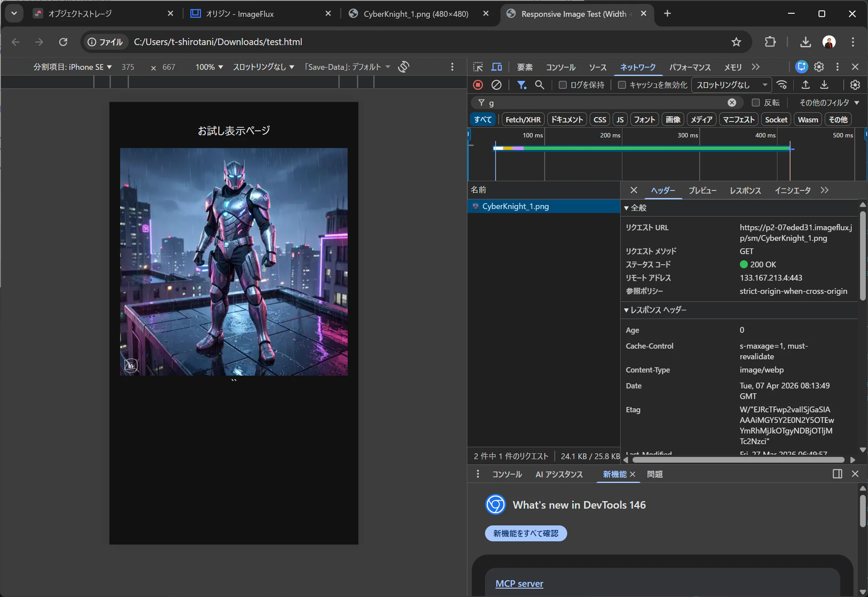
Task: Click the reload page icon
Action: 63,42
